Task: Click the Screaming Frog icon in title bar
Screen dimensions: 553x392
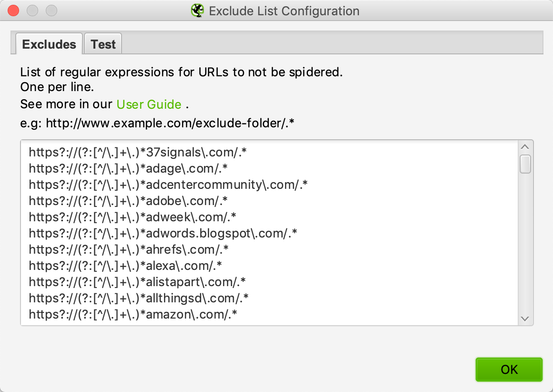Action: tap(197, 10)
